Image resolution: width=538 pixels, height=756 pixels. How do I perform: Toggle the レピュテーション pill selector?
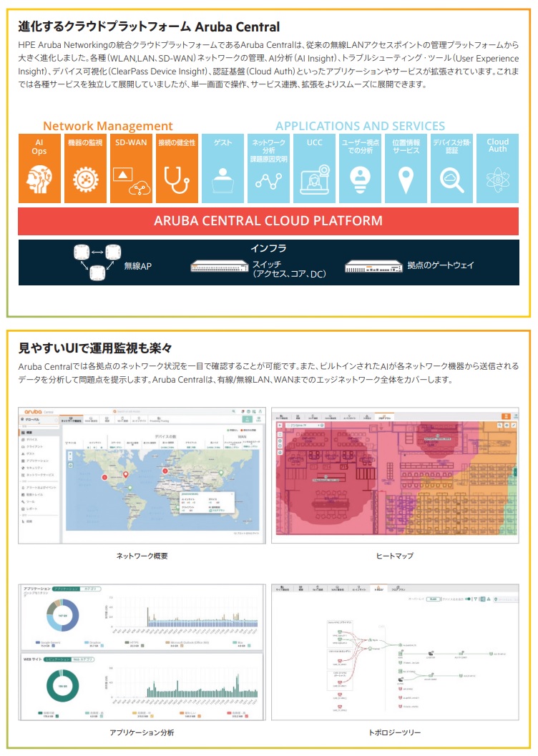pos(57,659)
